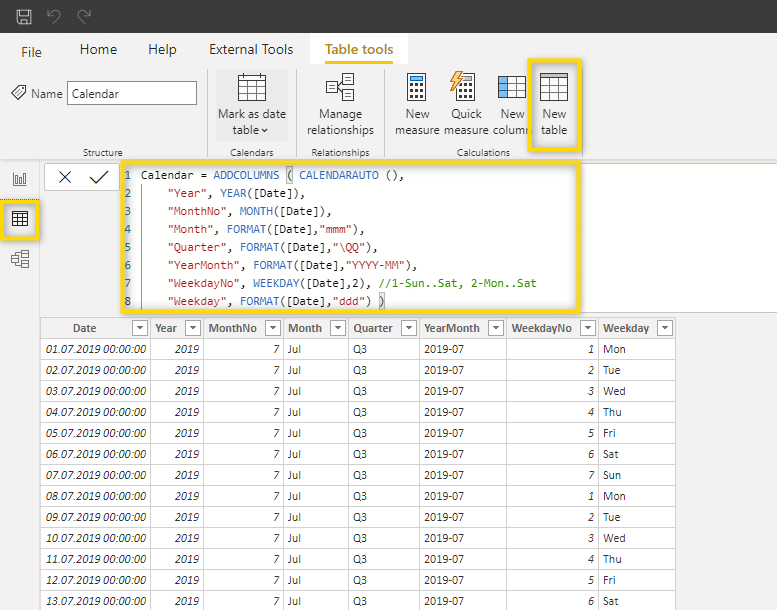Click the Redo arrow icon
777x610 pixels.
point(84,17)
